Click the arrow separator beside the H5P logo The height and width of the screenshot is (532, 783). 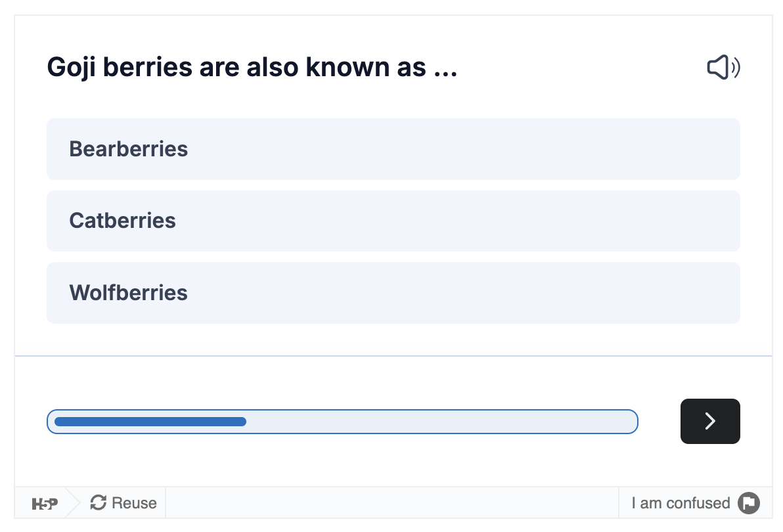74,503
